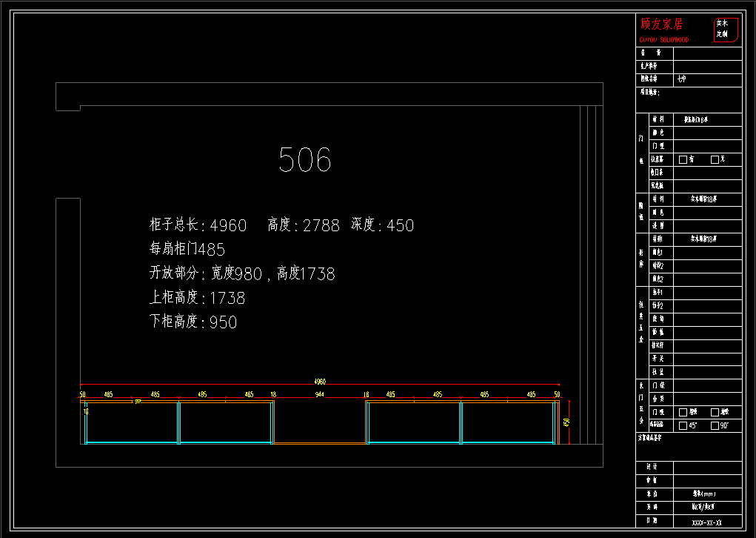The height and width of the screenshot is (538, 756).
Task: Select the 下柜高度:950 text
Action: (193, 322)
